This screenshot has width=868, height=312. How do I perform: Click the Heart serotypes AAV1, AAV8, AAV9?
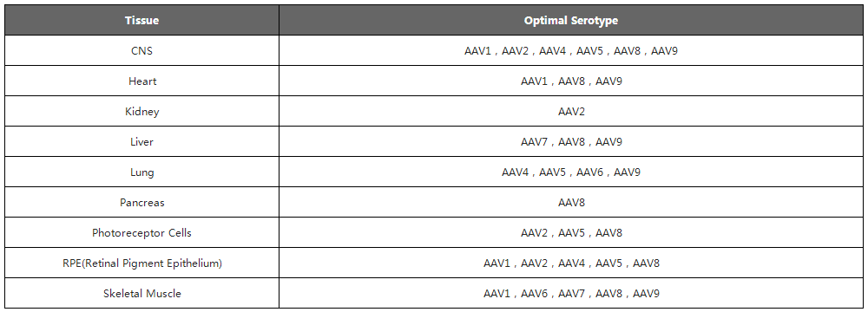tap(571, 81)
